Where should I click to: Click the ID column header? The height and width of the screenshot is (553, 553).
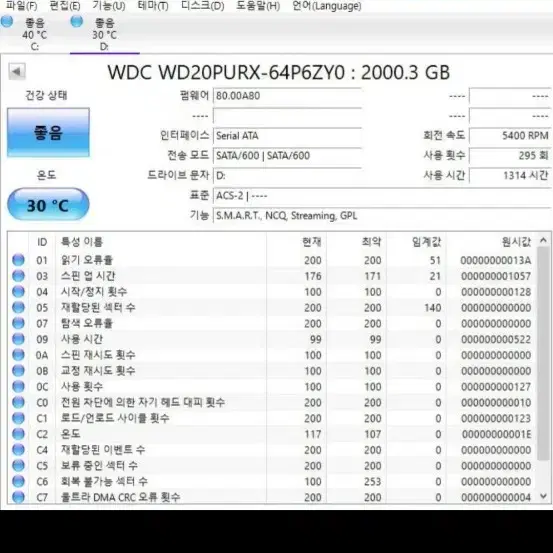(x=42, y=242)
